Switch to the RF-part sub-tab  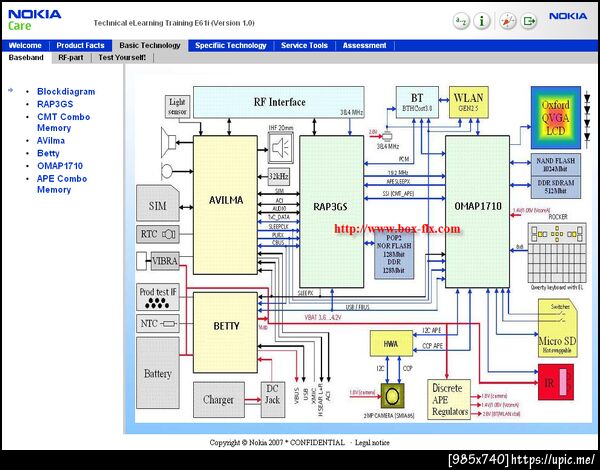pyautogui.click(x=71, y=58)
